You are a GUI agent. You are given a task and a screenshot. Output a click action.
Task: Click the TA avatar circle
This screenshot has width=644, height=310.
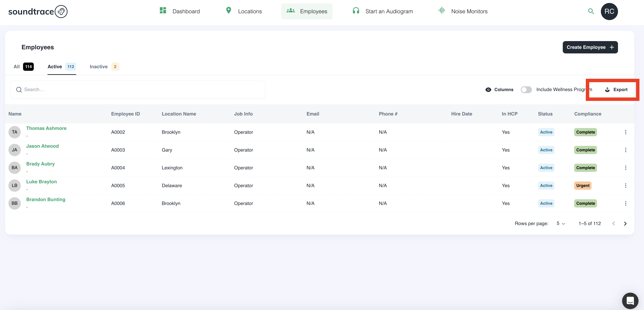tap(15, 132)
